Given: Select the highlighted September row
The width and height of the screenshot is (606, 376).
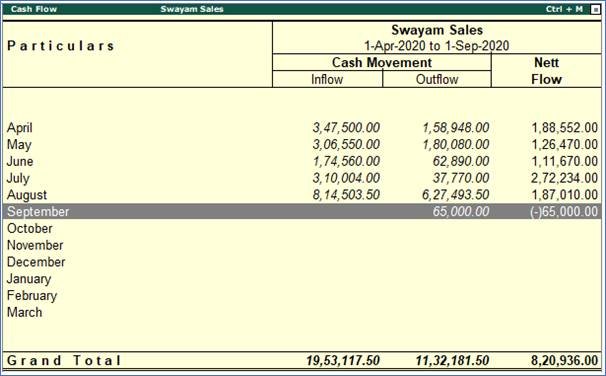Looking at the screenshot, I should 302,211.
